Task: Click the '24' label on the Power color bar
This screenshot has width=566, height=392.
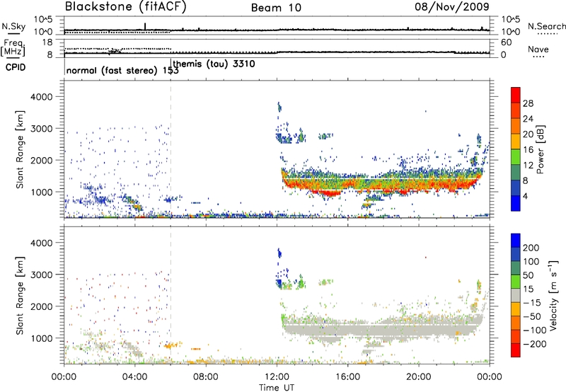Action: point(528,119)
